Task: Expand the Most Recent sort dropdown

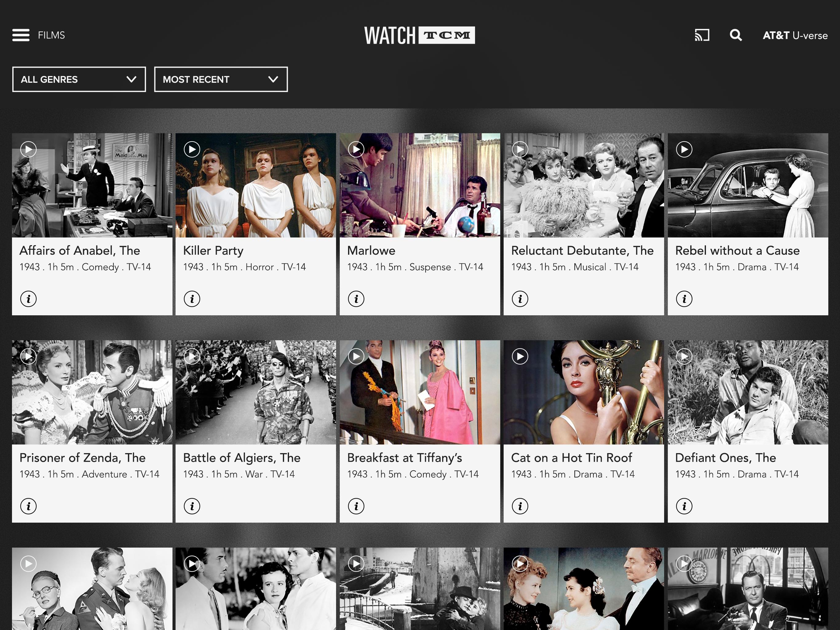Action: (x=221, y=79)
